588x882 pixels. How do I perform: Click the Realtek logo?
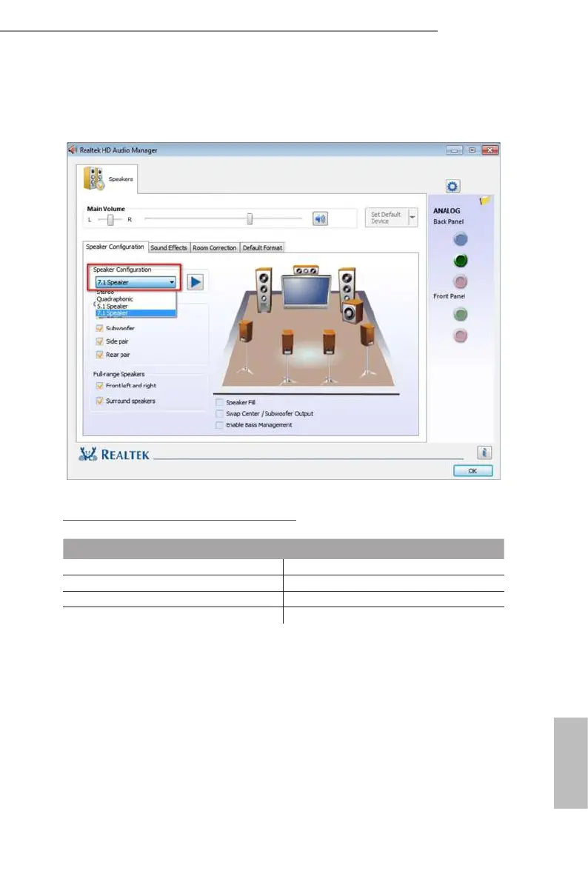[x=114, y=455]
